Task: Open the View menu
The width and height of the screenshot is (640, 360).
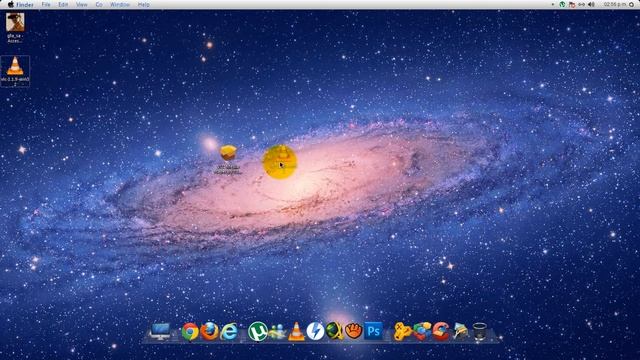Action: pos(82,4)
